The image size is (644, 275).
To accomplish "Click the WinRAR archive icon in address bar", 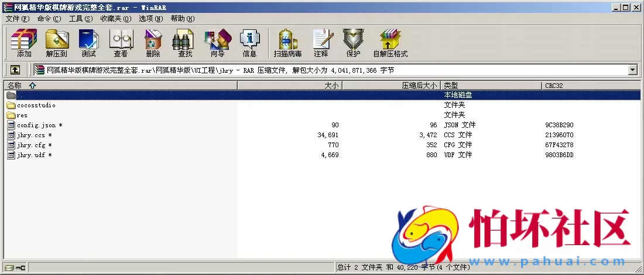I will [39, 70].
